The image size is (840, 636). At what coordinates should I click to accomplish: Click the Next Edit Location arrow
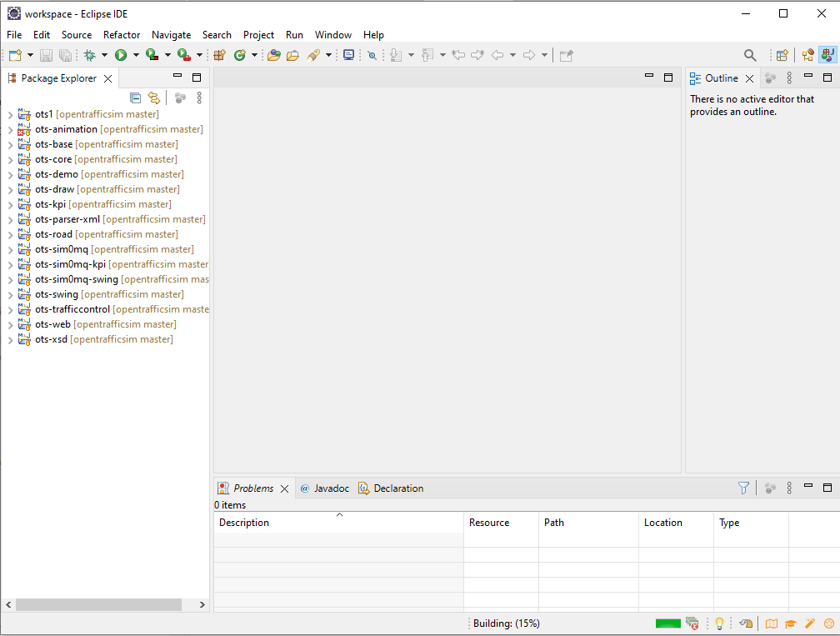[x=477, y=55]
